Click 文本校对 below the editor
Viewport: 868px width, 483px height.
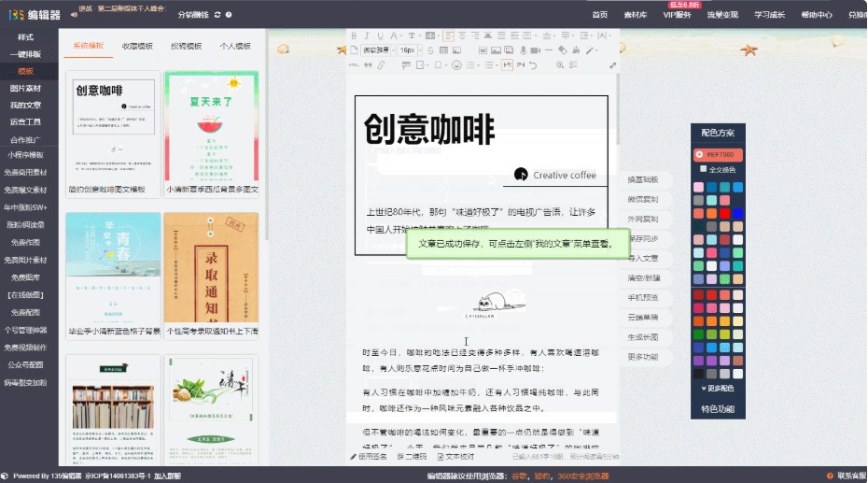pyautogui.click(x=455, y=457)
